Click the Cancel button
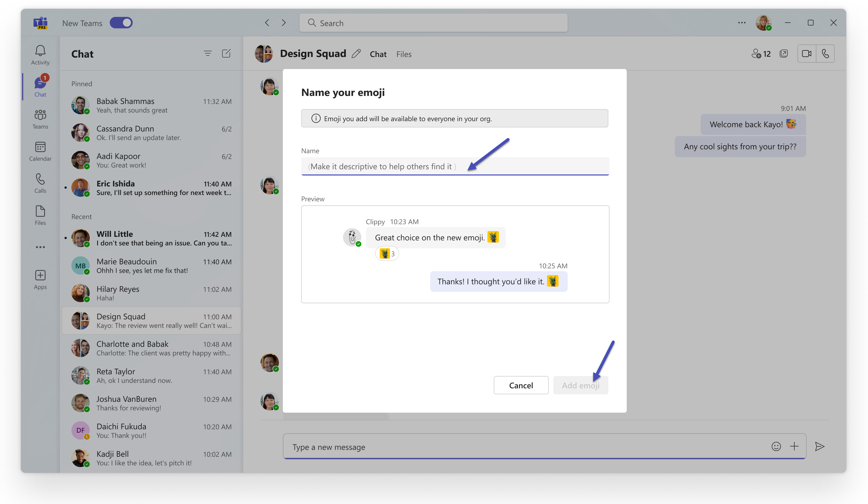Viewport: 868px width, 504px height. [520, 385]
